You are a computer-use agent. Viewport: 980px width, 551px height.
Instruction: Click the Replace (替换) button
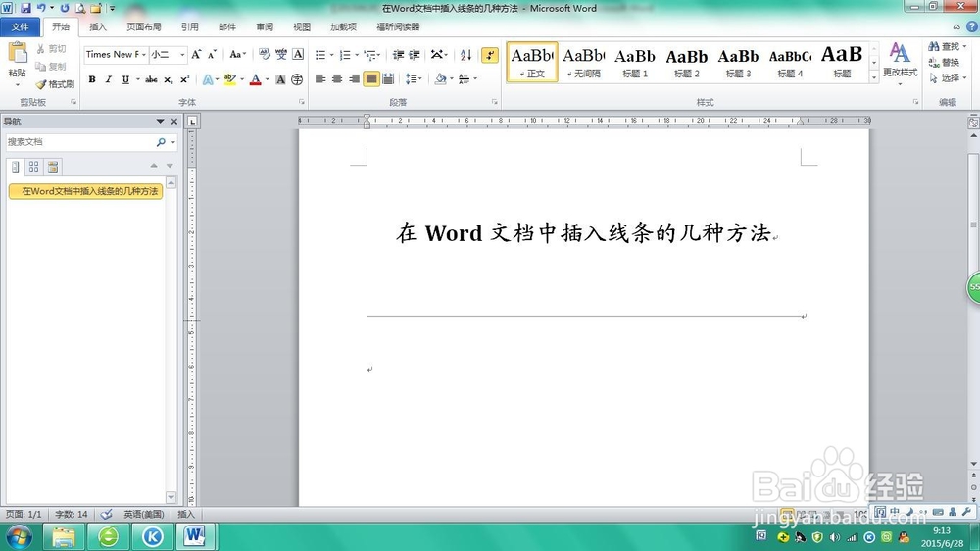(x=945, y=62)
